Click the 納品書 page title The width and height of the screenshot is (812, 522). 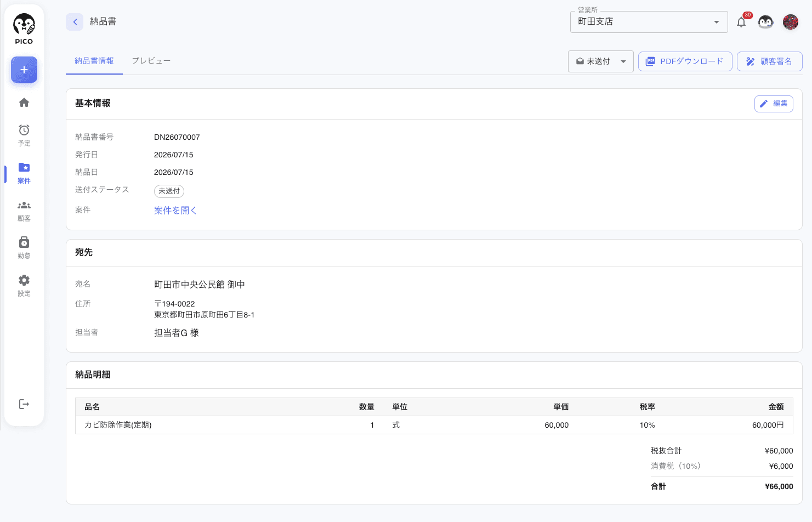pos(103,21)
